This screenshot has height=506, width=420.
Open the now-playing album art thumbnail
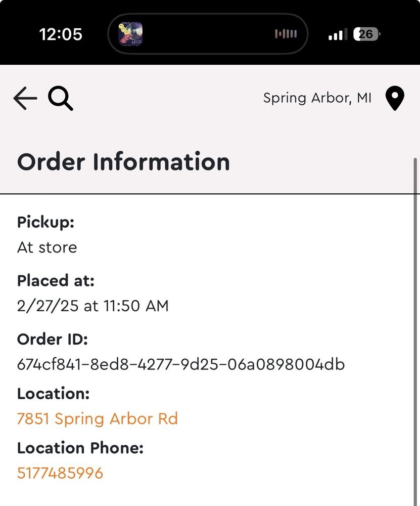(x=130, y=34)
